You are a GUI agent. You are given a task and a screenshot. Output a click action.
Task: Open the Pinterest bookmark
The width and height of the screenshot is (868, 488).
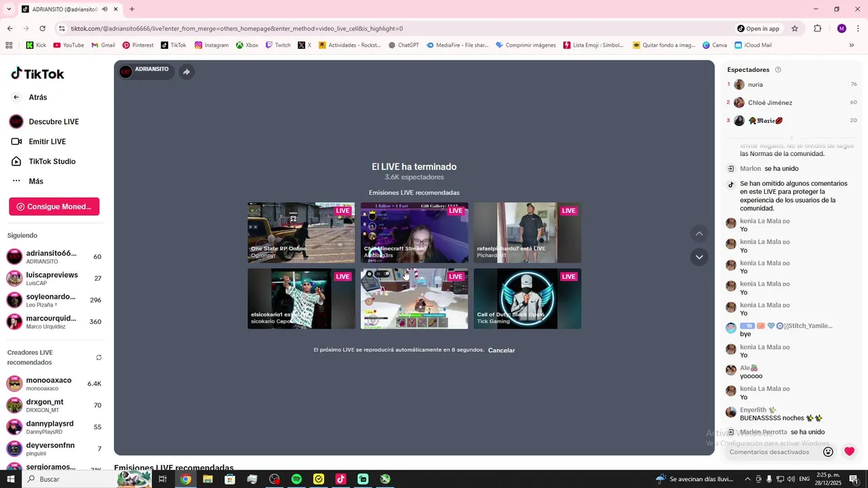coord(138,45)
